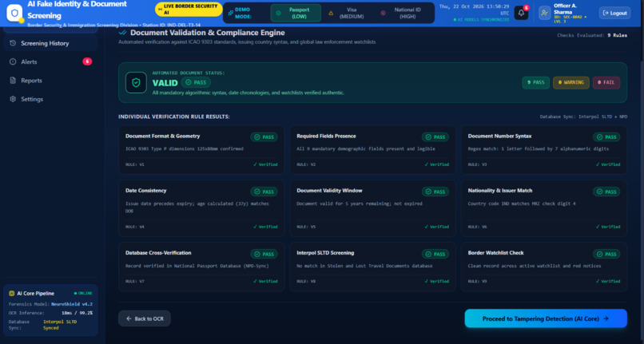The image size is (644, 344).
Task: Select Passport (LOW) demo mode
Action: (x=296, y=13)
